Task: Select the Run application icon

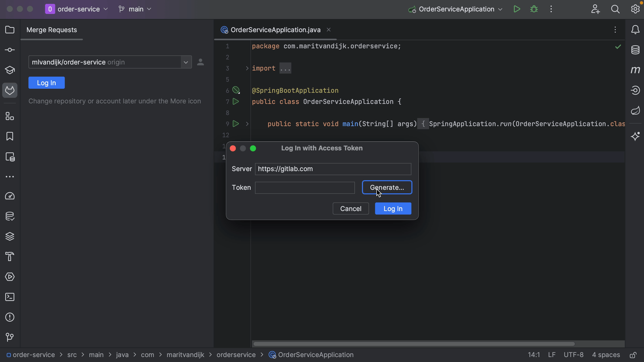Action: point(516,9)
